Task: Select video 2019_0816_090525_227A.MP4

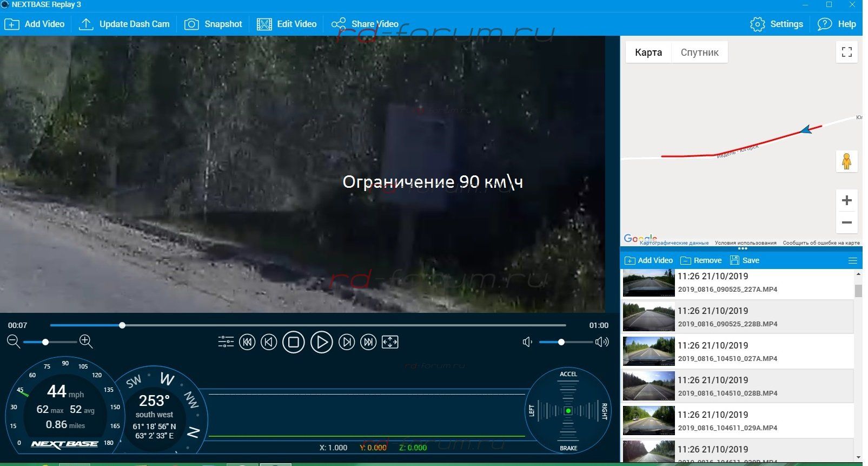Action: click(x=737, y=283)
